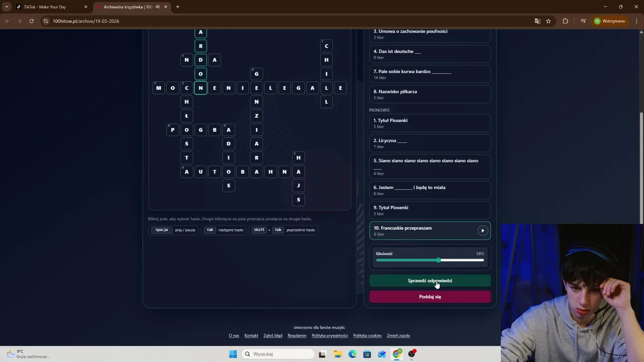Click the browser back arrow
Image resolution: width=644 pixels, height=362 pixels.
(x=7, y=21)
